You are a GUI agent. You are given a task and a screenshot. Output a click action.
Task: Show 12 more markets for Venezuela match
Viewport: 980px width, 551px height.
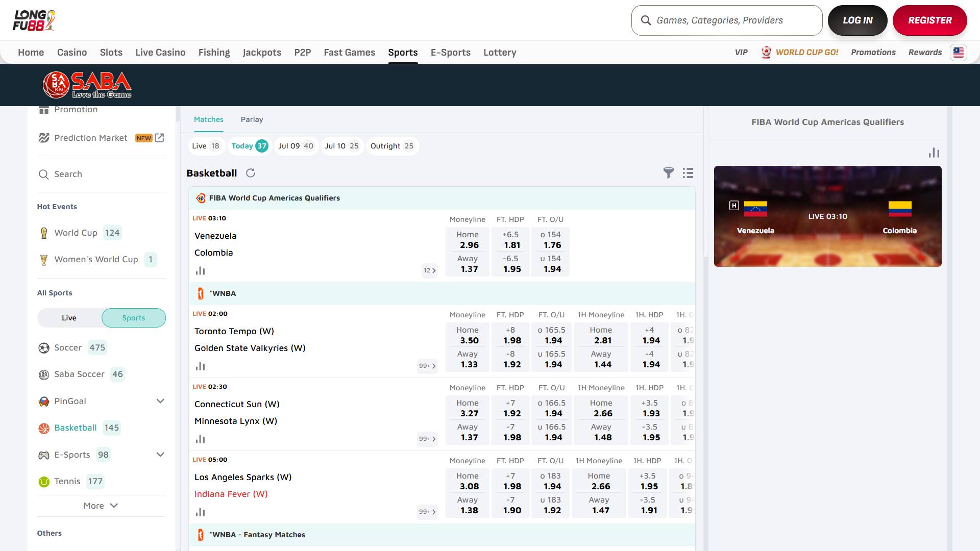tap(429, 270)
